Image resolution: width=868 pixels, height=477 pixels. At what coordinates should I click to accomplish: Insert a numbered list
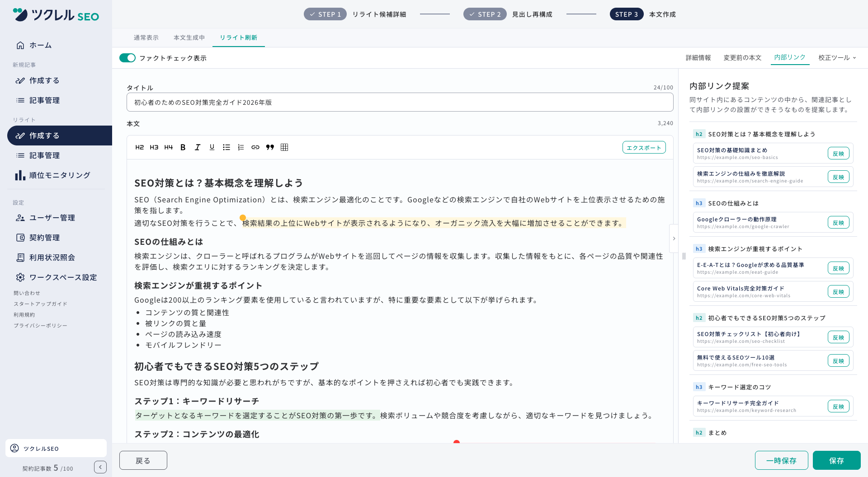coord(241,147)
